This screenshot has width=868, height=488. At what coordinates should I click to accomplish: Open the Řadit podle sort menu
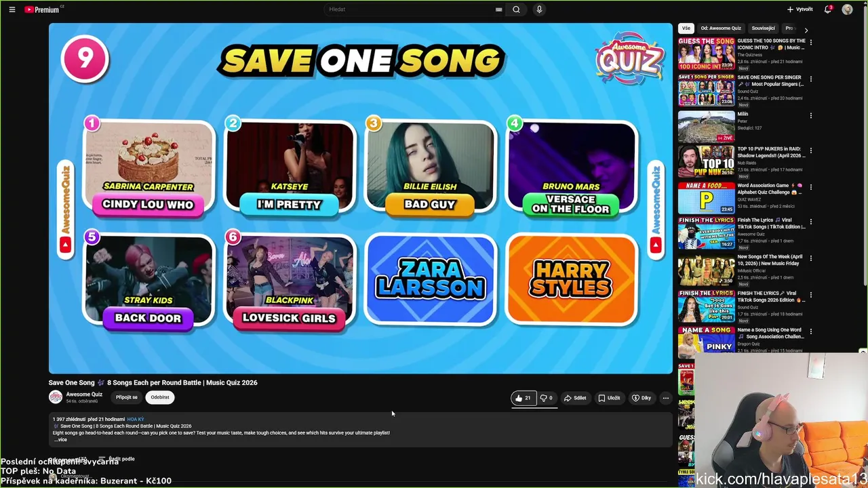(117, 459)
